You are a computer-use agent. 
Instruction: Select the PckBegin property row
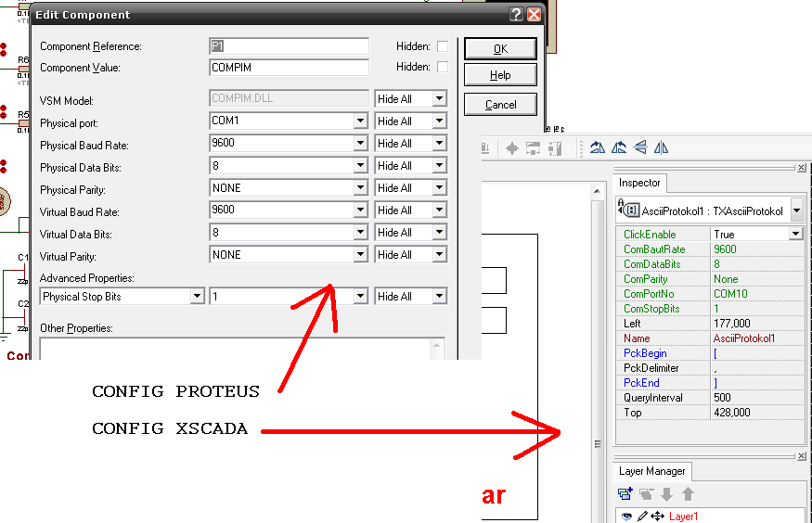coord(710,353)
